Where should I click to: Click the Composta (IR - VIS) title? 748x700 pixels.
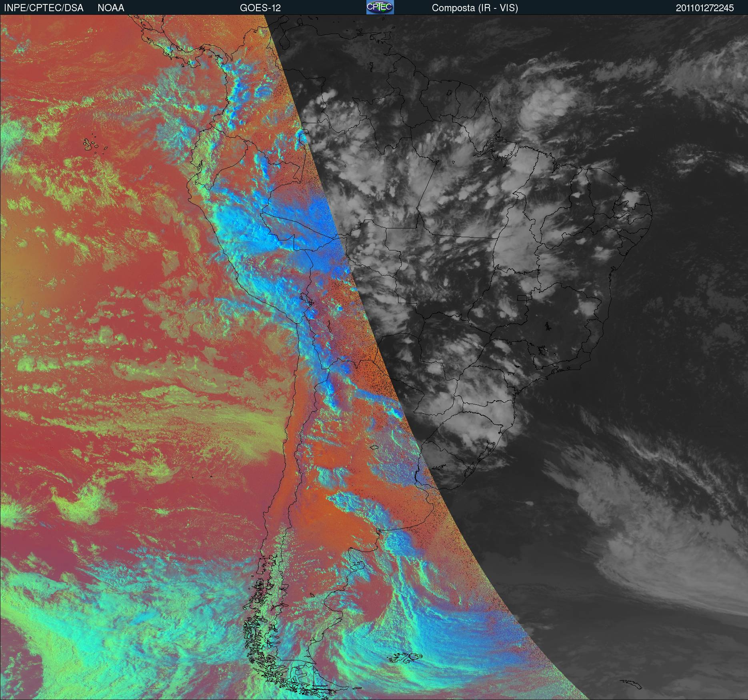[x=475, y=8]
